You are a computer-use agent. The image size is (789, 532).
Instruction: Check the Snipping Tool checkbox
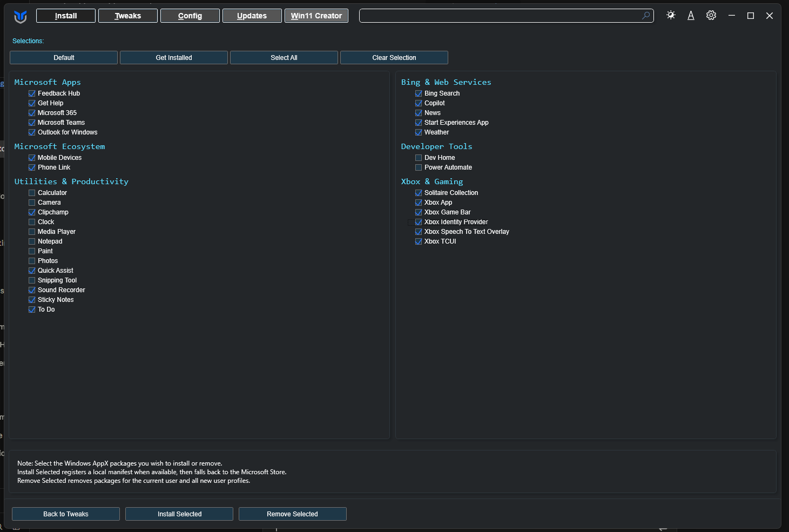tap(32, 280)
